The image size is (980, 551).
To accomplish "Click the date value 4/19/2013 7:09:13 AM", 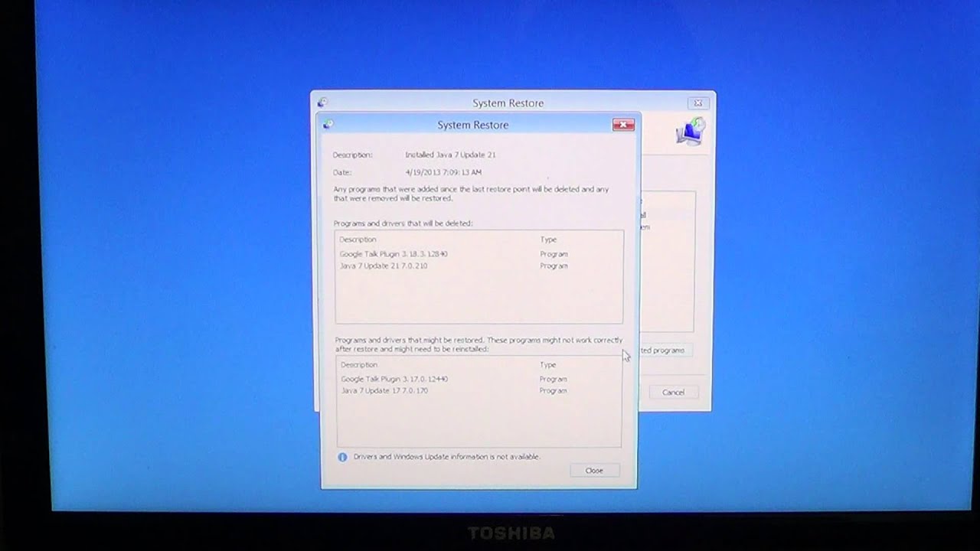I will tap(443, 172).
